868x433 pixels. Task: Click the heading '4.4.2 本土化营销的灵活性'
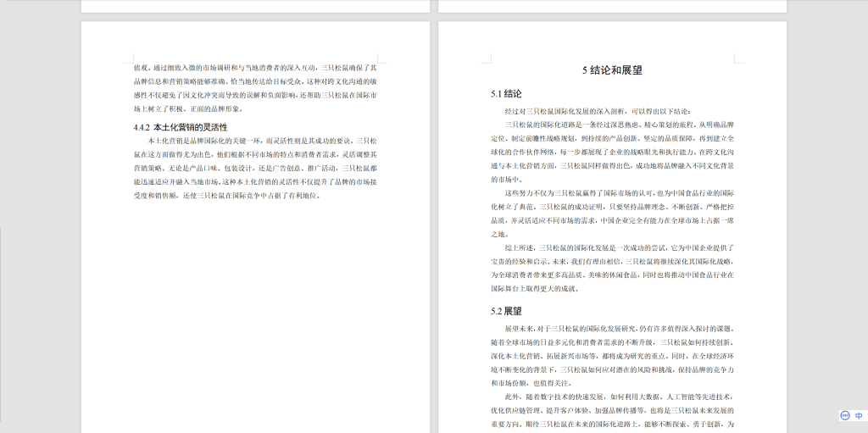click(x=181, y=127)
